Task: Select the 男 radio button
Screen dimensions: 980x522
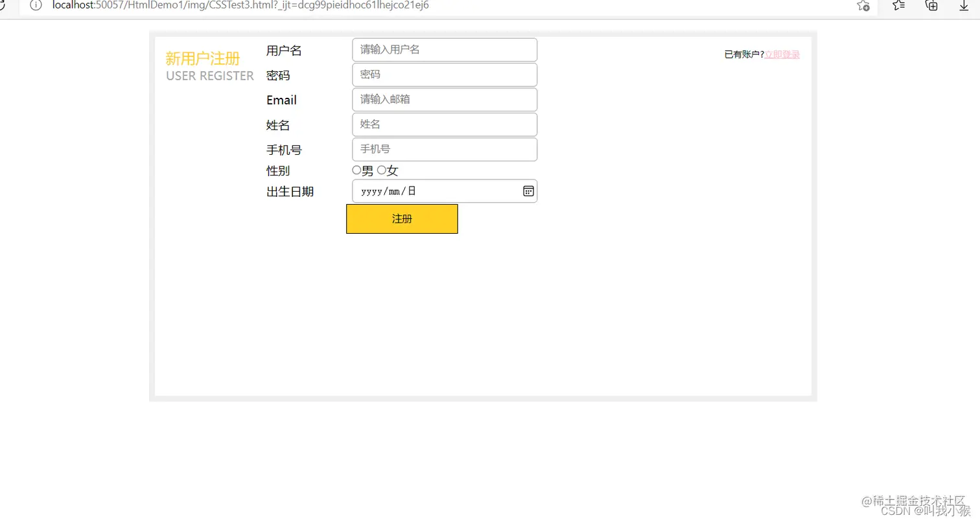Action: point(356,170)
